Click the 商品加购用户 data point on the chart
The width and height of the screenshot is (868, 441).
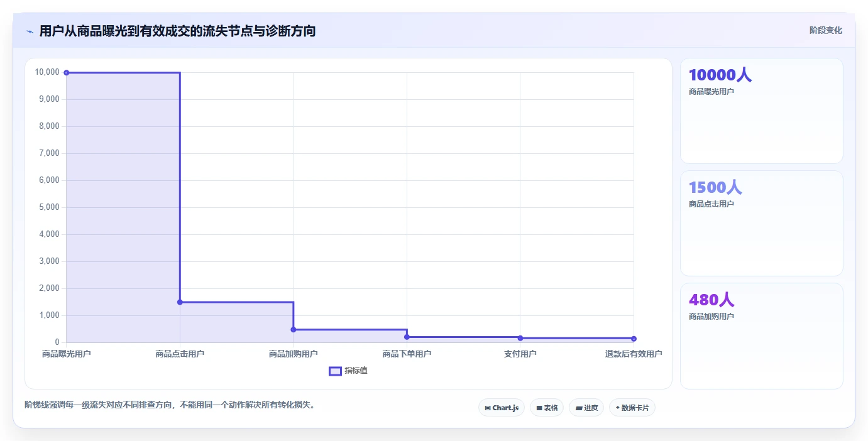[294, 330]
